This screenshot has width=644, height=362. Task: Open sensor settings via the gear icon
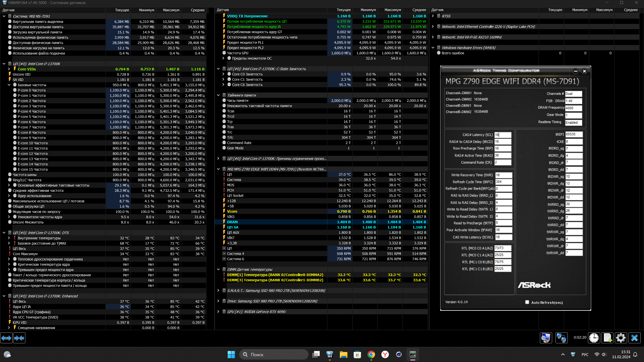(621, 338)
